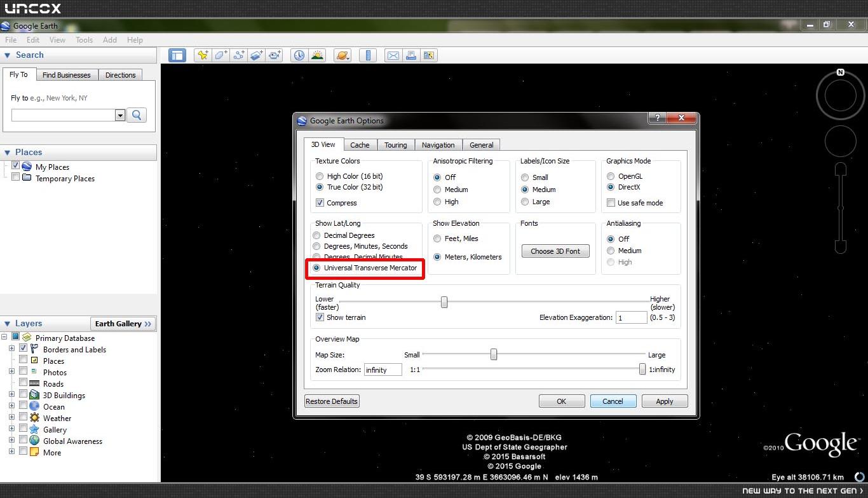Click the OK button in Options

pyautogui.click(x=562, y=401)
